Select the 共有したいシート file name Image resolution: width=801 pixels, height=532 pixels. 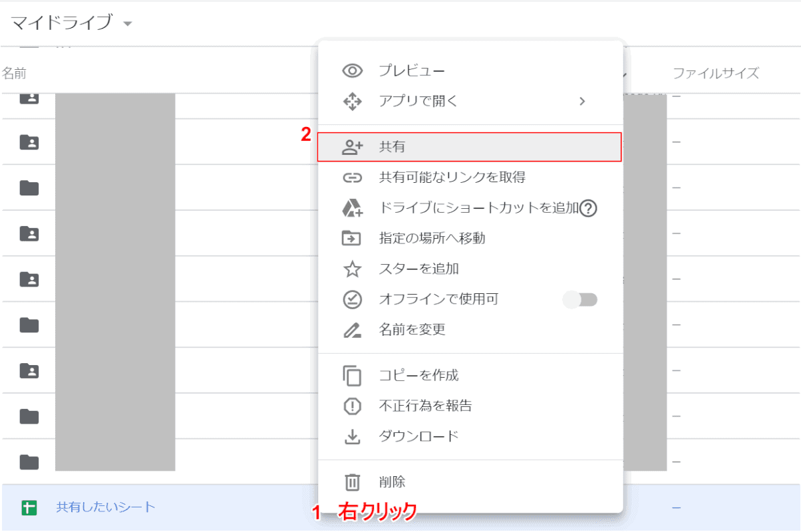pyautogui.click(x=106, y=507)
